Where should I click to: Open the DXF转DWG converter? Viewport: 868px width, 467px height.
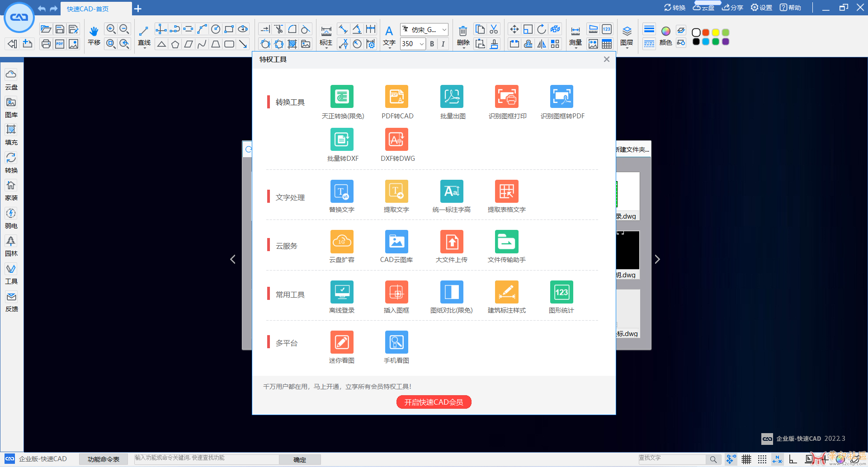(397, 145)
